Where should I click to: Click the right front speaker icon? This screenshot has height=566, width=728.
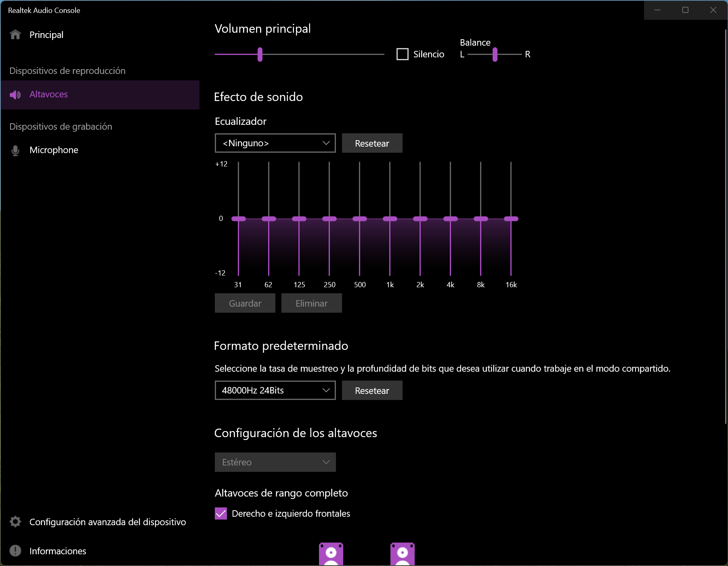pyautogui.click(x=402, y=554)
